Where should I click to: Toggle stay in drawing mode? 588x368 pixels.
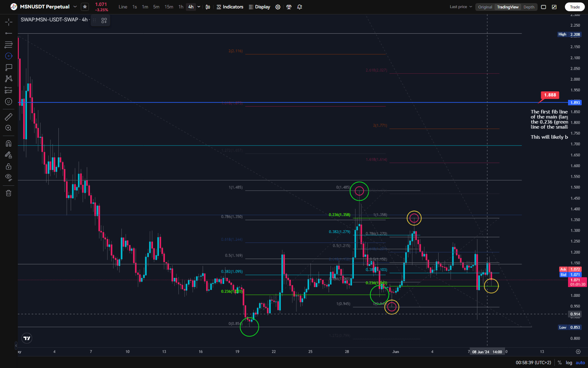[x=9, y=155]
